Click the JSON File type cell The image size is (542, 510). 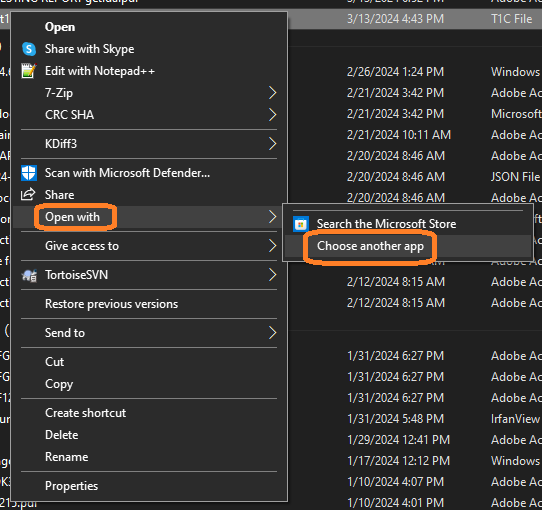(x=515, y=177)
